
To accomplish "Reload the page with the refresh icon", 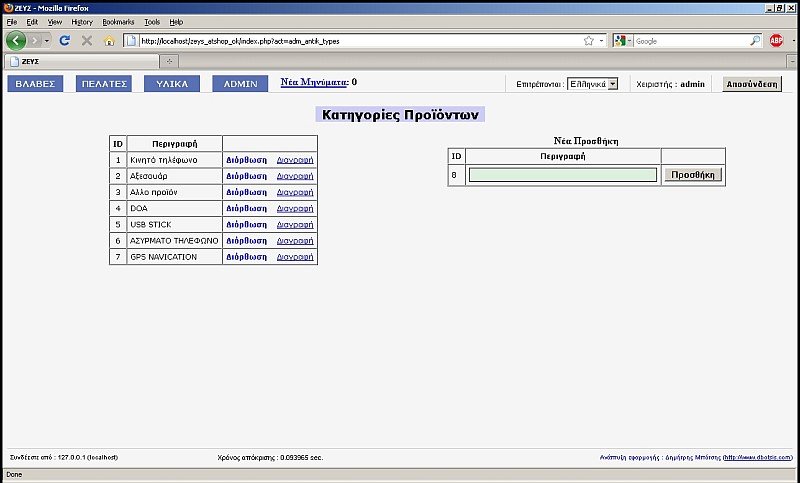I will tap(64, 41).
